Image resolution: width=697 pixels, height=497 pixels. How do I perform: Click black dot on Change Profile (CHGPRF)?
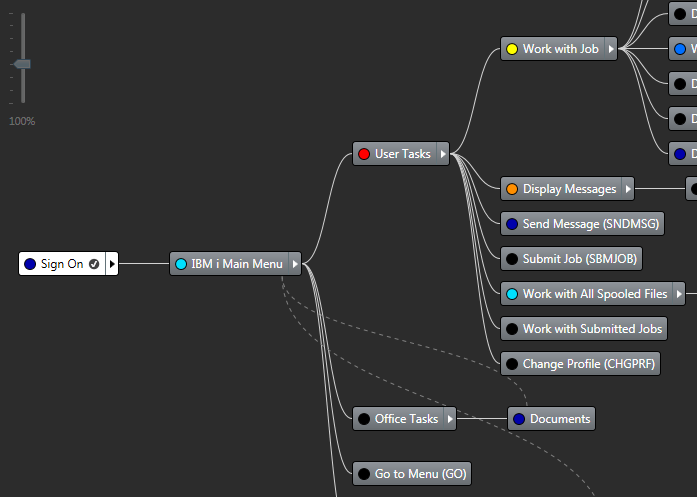[512, 364]
